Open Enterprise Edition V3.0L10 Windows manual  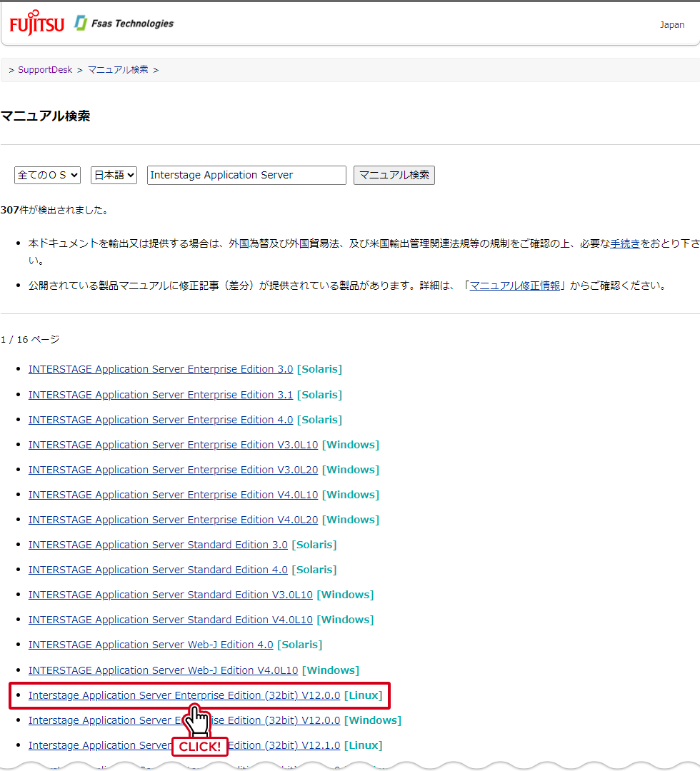(173, 445)
